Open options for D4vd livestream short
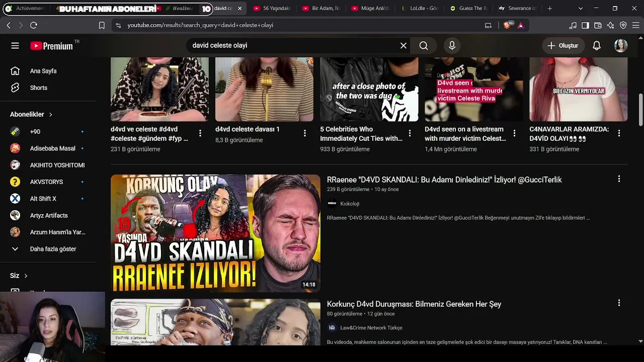Viewport: 644px width, 362px height. (514, 133)
